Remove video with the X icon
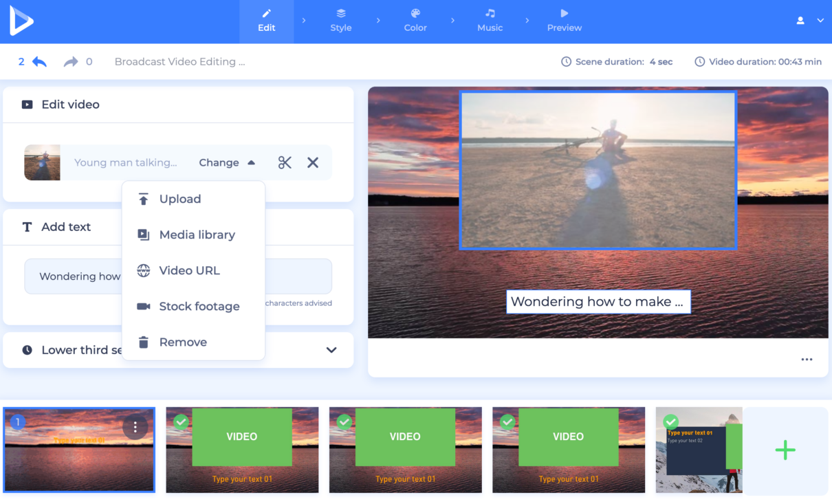Image resolution: width=832 pixels, height=504 pixels. 313,163
